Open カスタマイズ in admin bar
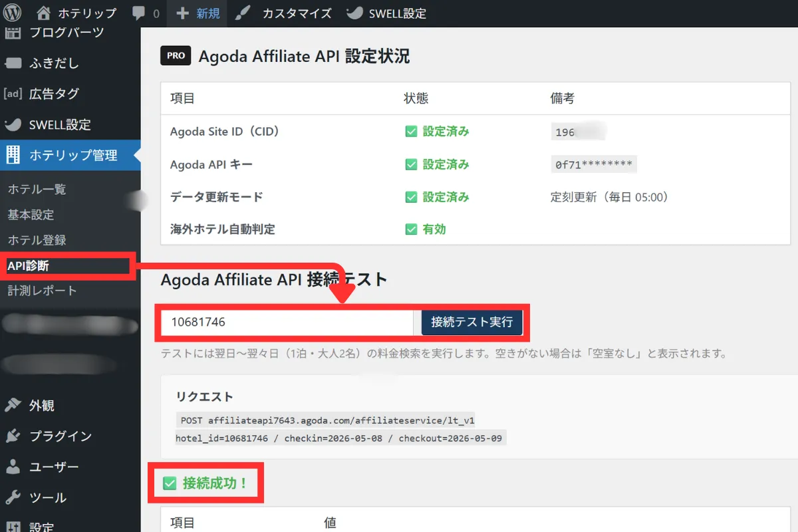 (297, 13)
